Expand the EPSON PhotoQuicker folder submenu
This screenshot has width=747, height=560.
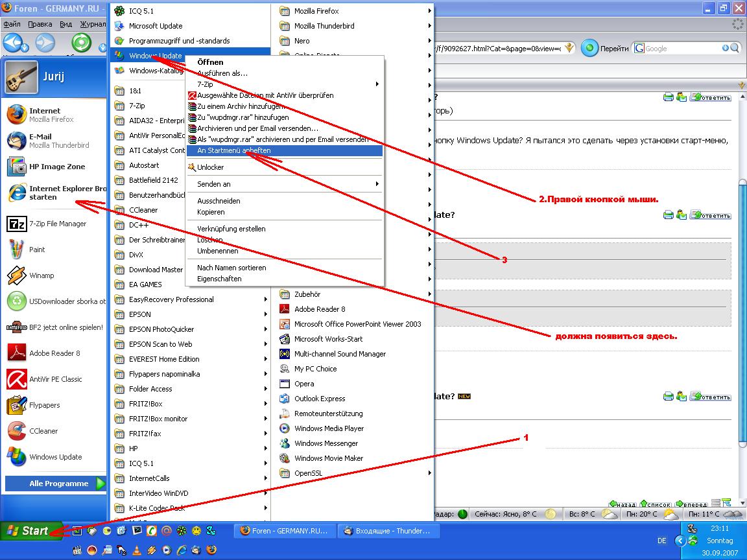coord(190,329)
